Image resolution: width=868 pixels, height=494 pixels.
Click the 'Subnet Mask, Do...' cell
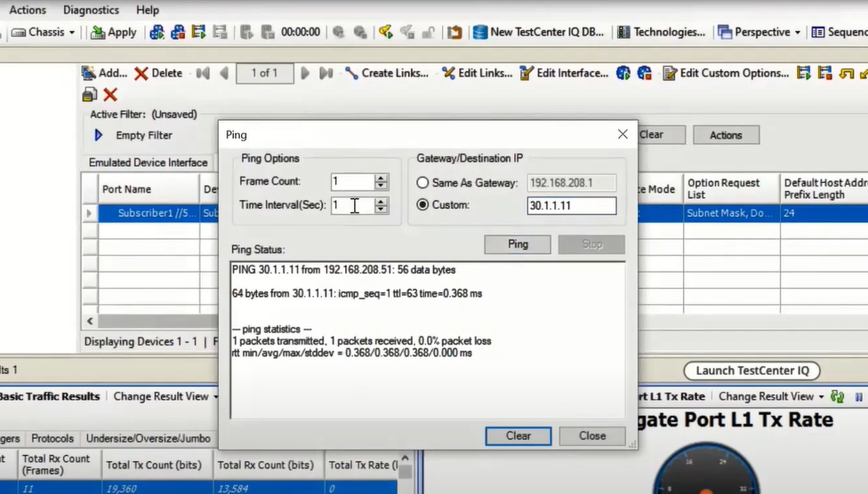tap(731, 213)
